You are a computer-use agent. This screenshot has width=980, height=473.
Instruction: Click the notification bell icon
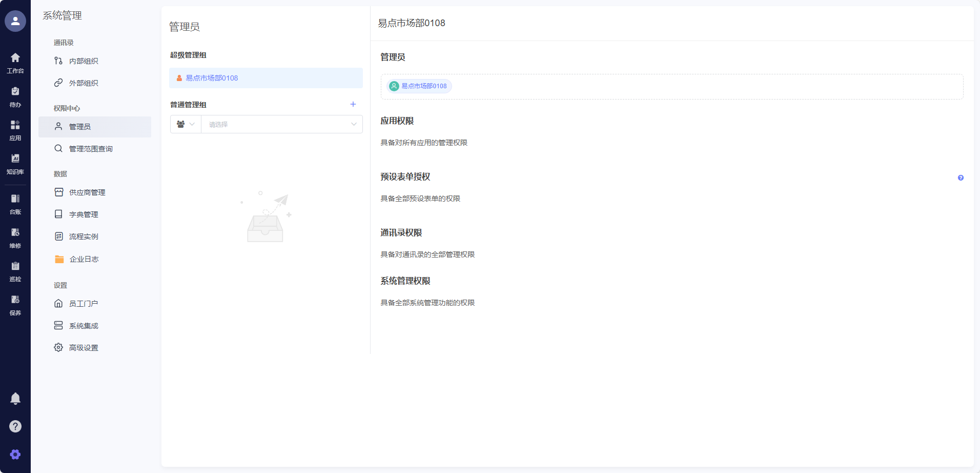click(x=15, y=399)
